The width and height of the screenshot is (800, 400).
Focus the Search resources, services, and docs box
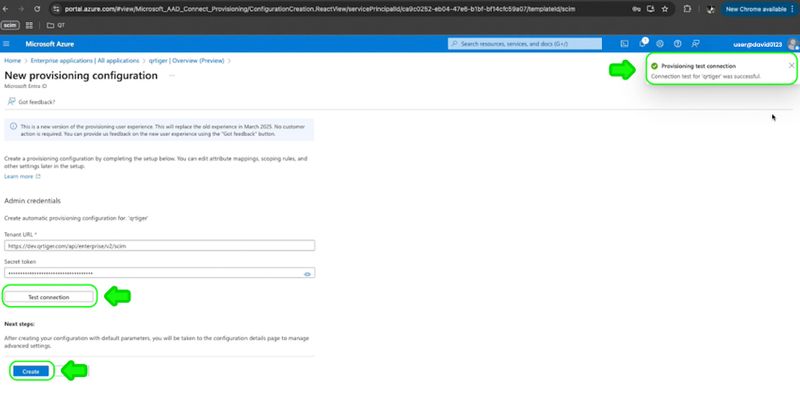[524, 44]
